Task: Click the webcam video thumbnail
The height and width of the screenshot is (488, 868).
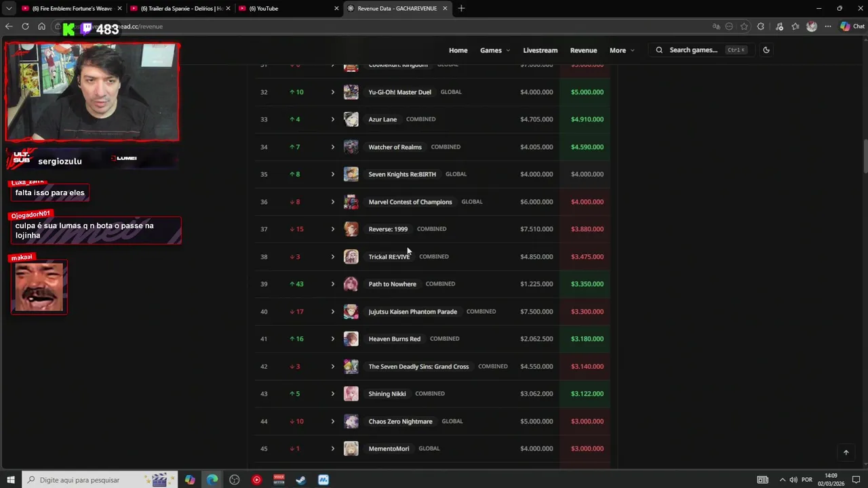Action: [92, 92]
